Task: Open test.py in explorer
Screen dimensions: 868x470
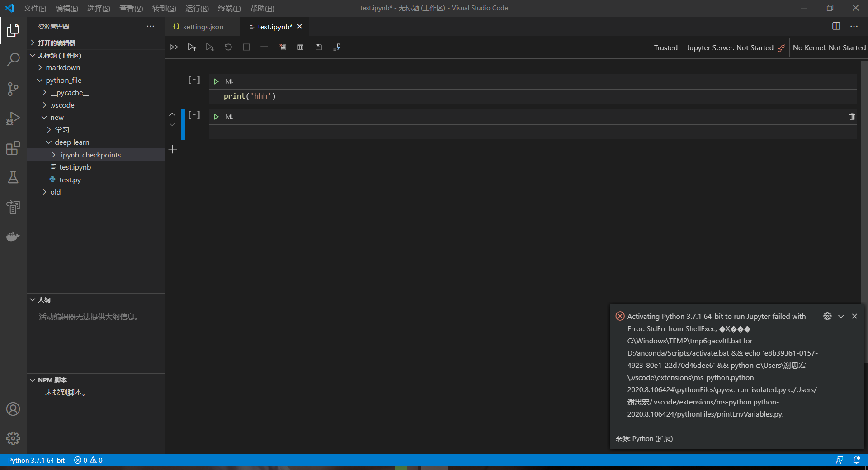Action: click(x=96, y=180)
